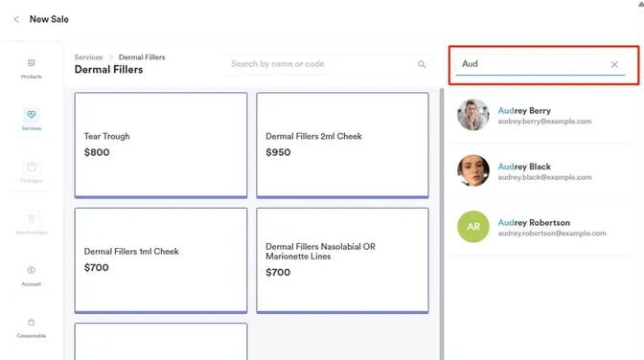Add Nasolabial OR Marionette Lines service
Viewport: 644px width, 360px height.
point(342,260)
